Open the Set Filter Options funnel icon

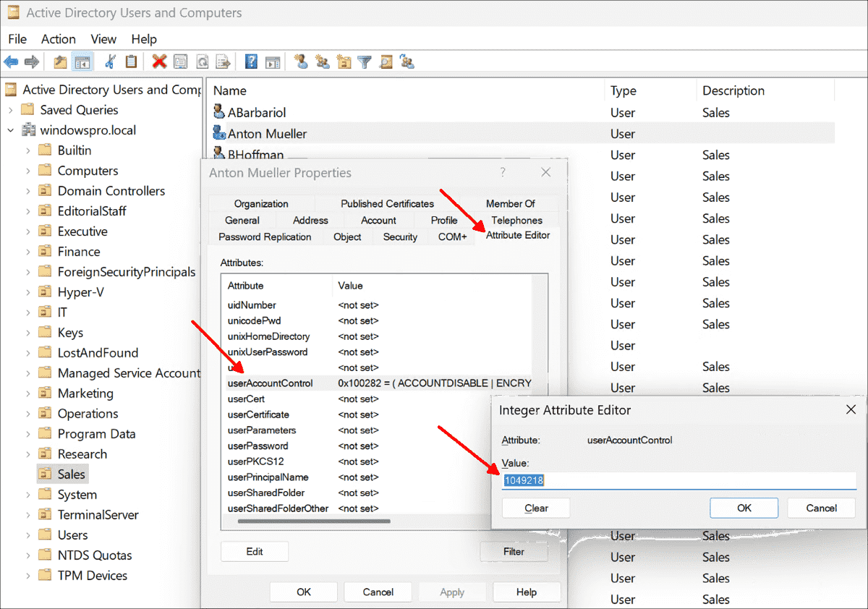click(x=364, y=61)
